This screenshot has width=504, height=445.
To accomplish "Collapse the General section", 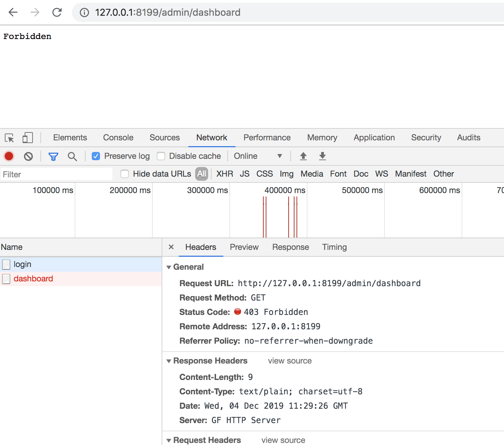I will click(x=169, y=267).
